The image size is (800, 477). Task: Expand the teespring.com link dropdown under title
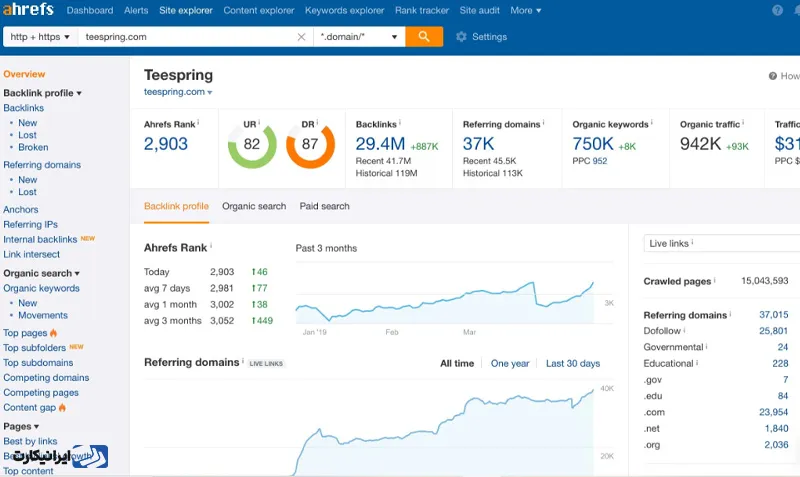click(x=210, y=92)
